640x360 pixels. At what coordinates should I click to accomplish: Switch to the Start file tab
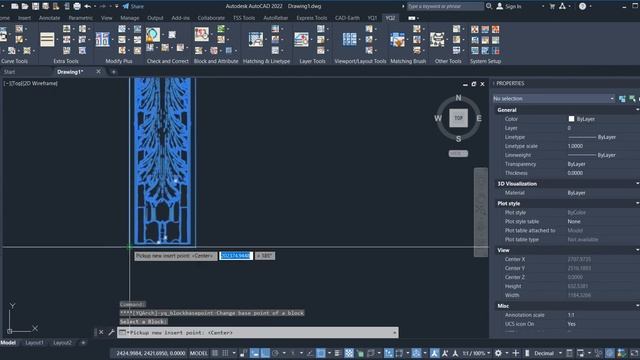[x=9, y=72]
